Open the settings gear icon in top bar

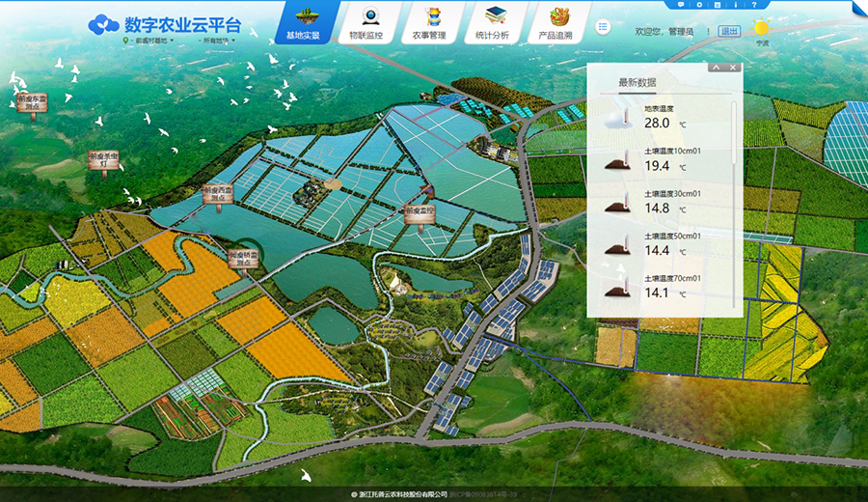click(699, 5)
